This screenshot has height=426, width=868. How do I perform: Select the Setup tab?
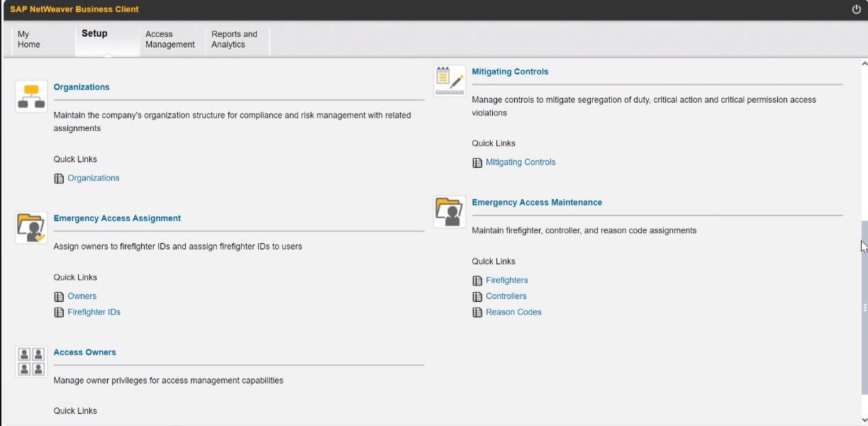[94, 34]
